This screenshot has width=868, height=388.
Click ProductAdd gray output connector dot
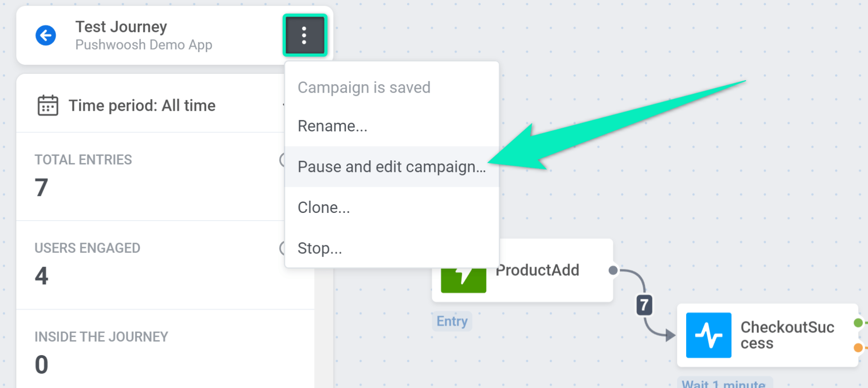[613, 271]
